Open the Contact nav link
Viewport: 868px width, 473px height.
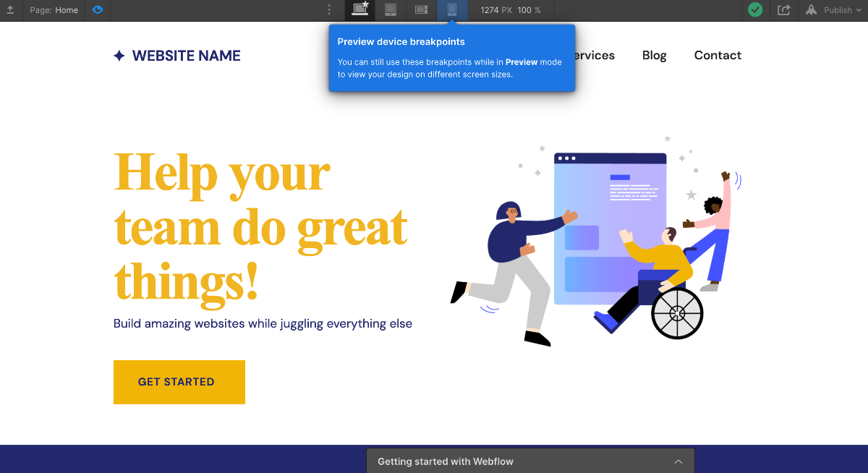718,56
